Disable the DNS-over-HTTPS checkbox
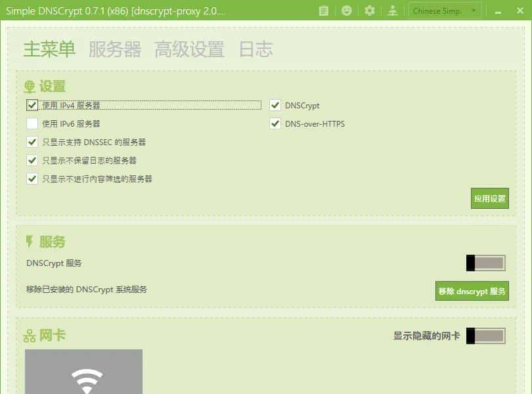532x394 pixels. tap(275, 123)
